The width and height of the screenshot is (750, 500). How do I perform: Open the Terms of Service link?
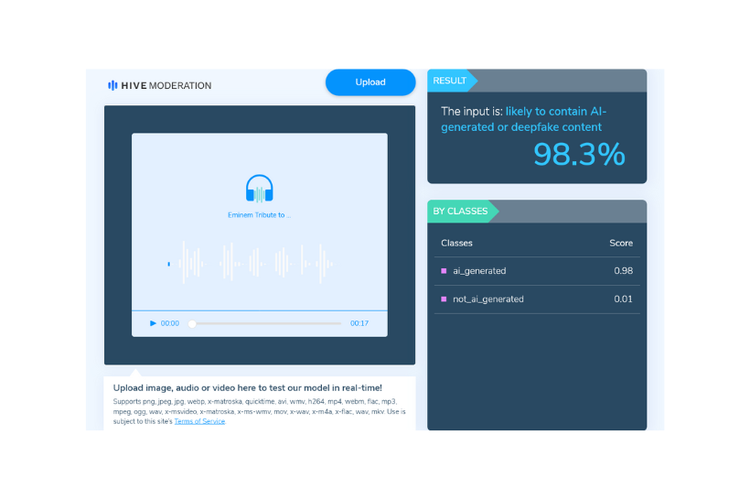coord(200,421)
